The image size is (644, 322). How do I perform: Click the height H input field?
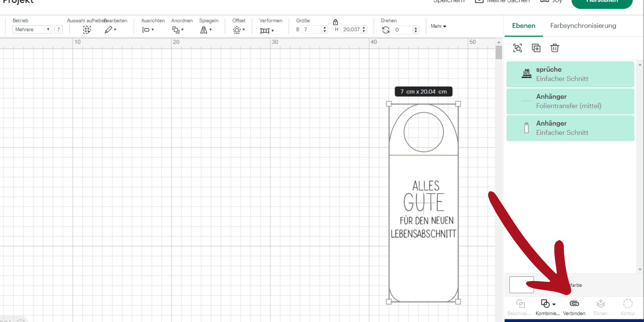351,30
